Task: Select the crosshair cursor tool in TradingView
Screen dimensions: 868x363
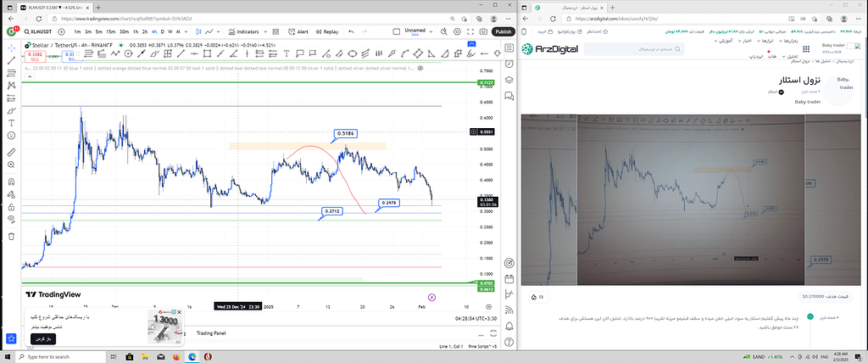Action: coord(11,48)
